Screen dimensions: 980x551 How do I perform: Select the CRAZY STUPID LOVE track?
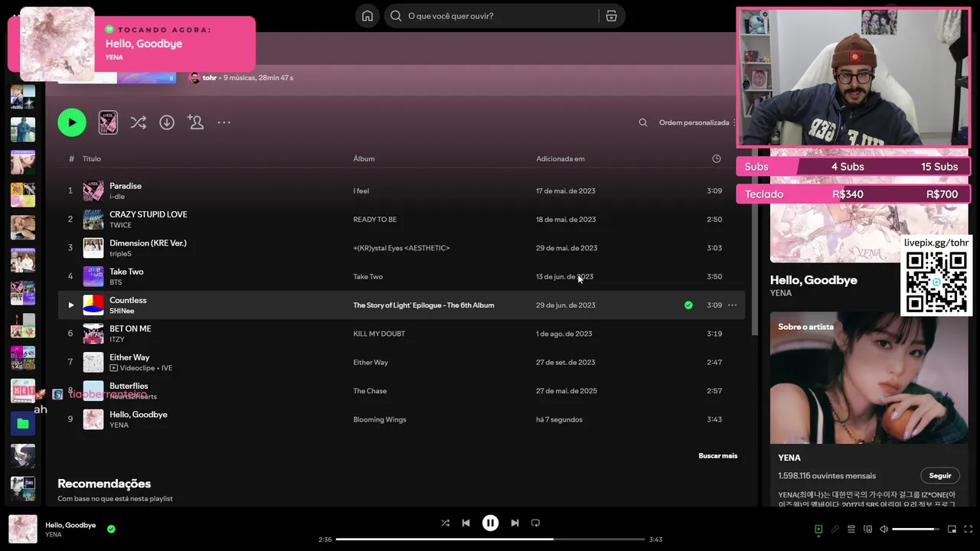pos(148,214)
